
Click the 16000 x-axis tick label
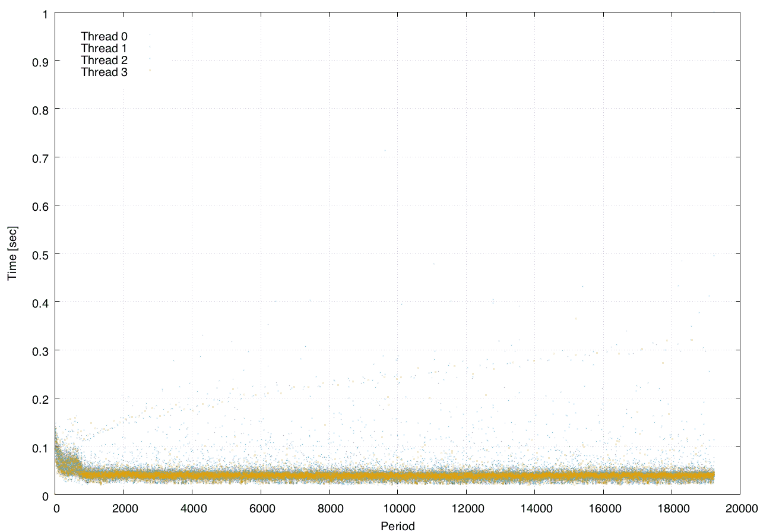pos(603,508)
